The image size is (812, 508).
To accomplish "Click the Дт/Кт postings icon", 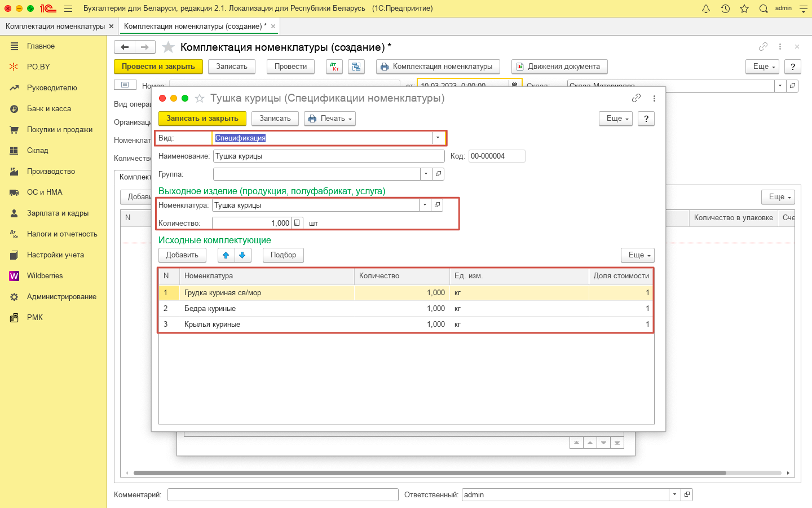I will coord(334,67).
